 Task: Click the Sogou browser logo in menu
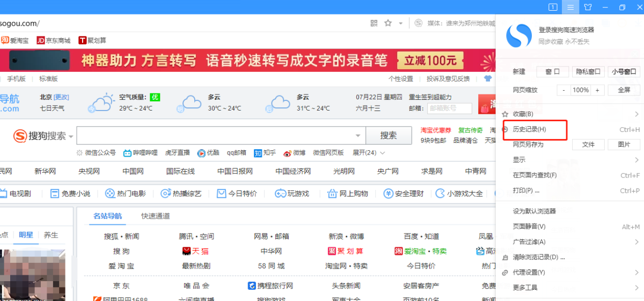tap(519, 35)
